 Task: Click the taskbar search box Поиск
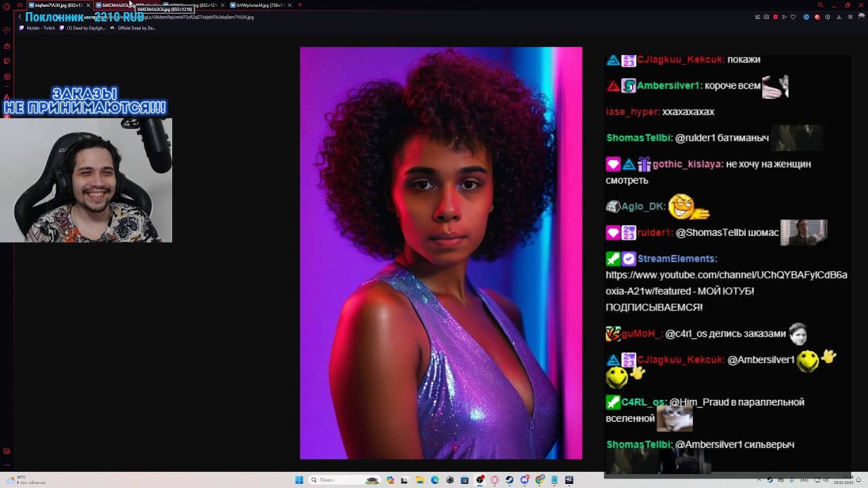coord(344,480)
